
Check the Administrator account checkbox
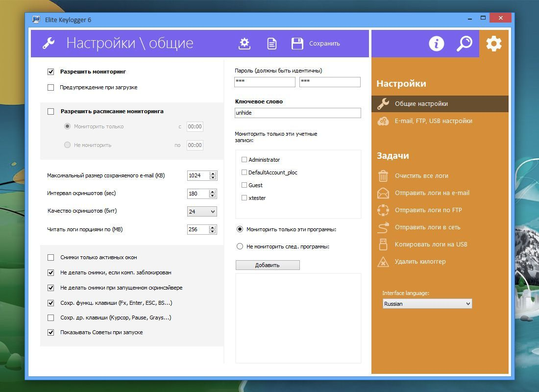pos(244,160)
